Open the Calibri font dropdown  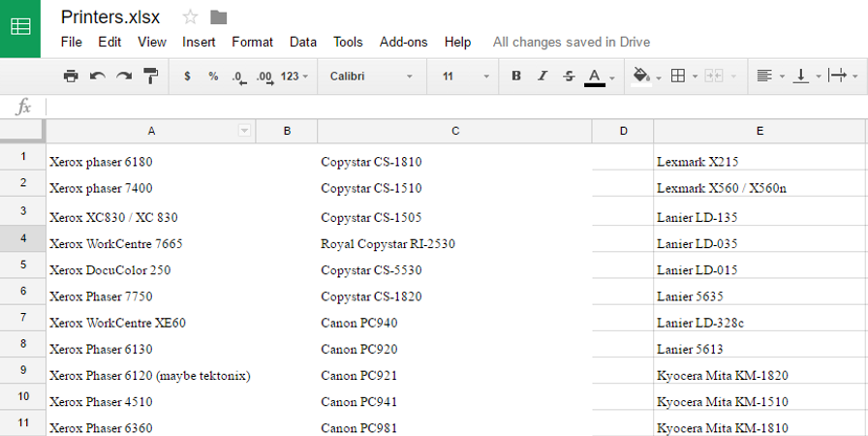click(x=371, y=76)
